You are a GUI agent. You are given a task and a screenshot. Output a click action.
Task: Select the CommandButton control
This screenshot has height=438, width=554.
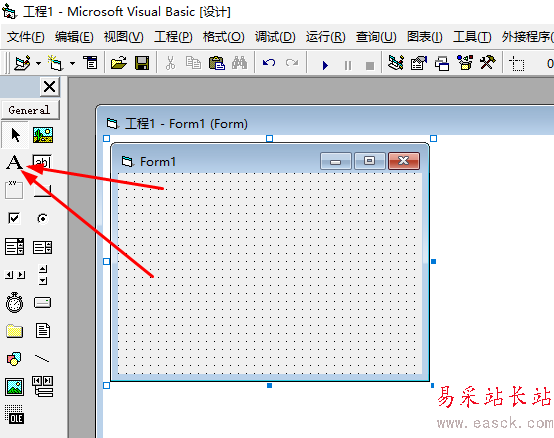[x=42, y=191]
